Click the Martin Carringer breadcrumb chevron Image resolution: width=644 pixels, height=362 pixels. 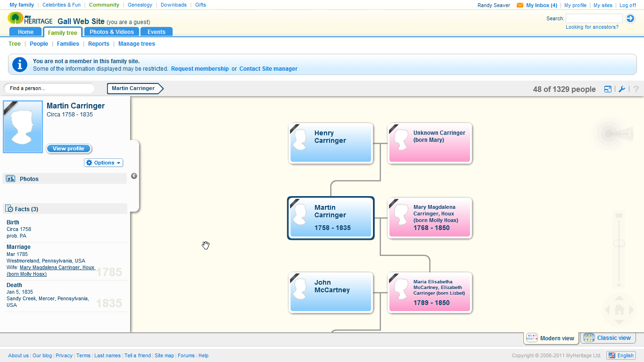coord(134,88)
